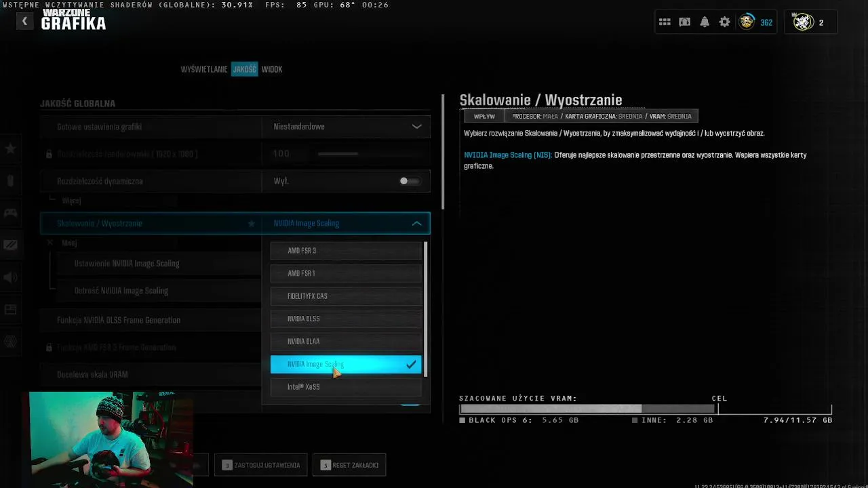This screenshot has width=868, height=488.
Task: Click the AMD FSR 3 Frame Generation lock icon
Action: click(x=49, y=347)
